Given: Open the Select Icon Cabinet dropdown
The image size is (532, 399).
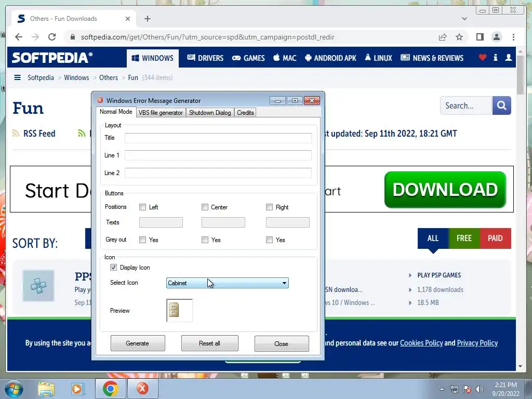Looking at the screenshot, I should point(228,283).
